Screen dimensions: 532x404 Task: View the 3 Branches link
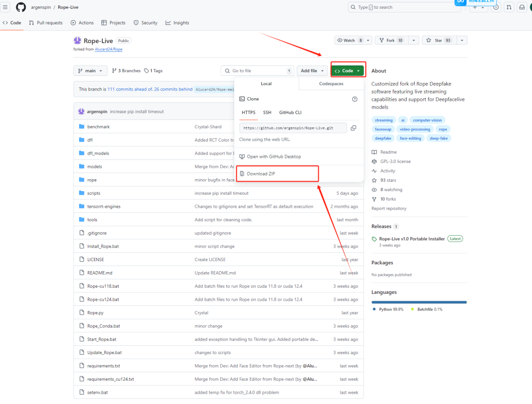click(x=126, y=71)
